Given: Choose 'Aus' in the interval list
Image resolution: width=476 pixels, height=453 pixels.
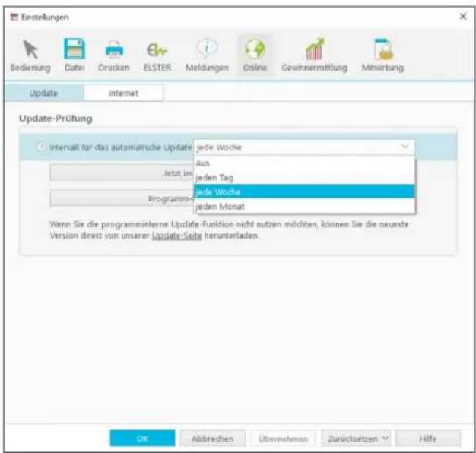Looking at the screenshot, I should pos(304,163).
